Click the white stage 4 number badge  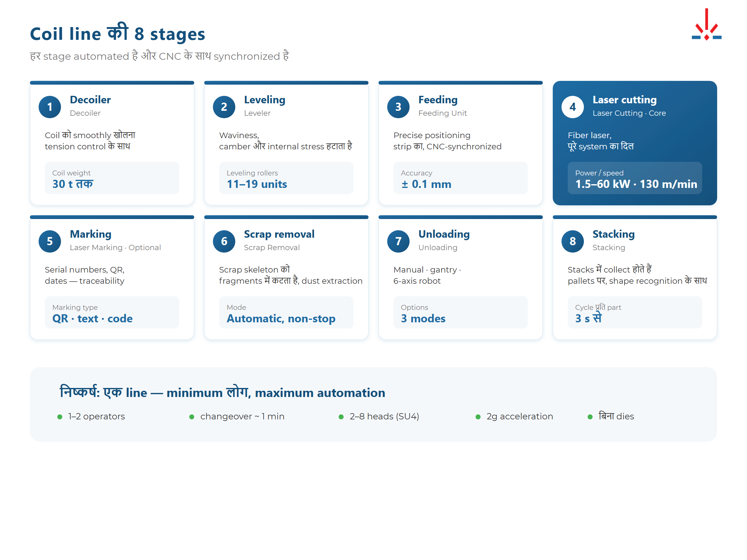(572, 107)
